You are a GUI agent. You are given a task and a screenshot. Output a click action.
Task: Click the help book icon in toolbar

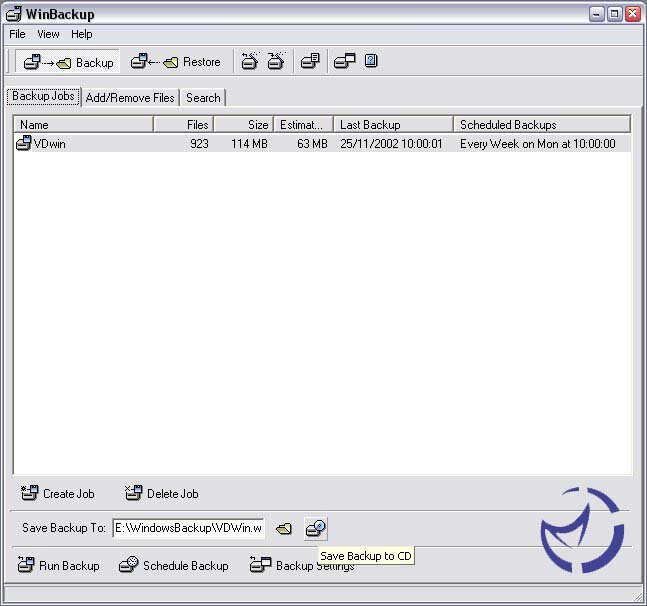(371, 62)
